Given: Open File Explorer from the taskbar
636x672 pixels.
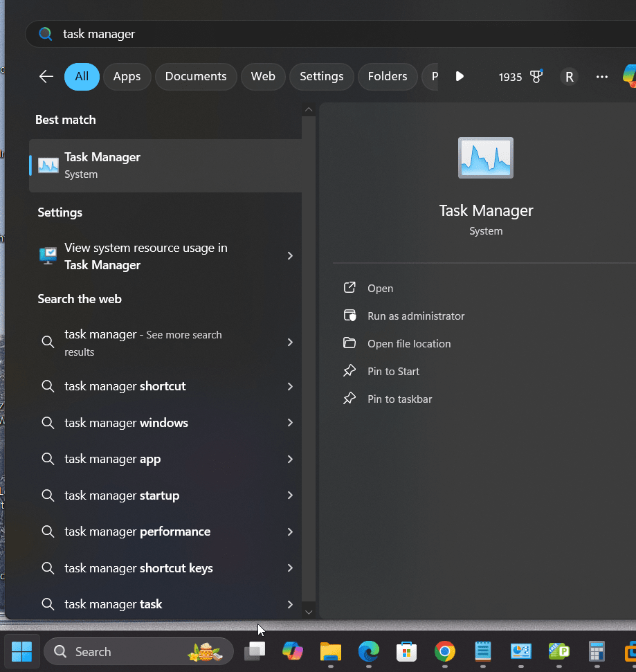Looking at the screenshot, I should tap(330, 651).
